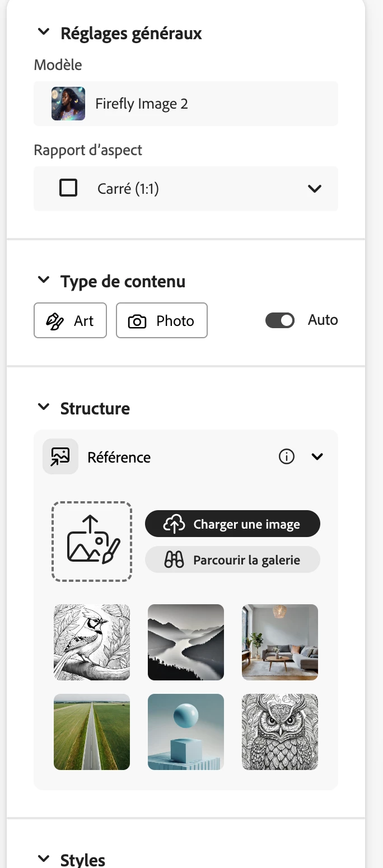The image size is (383, 868).
Task: Click the Firefly Image 2 model thumbnail
Action: click(x=68, y=104)
